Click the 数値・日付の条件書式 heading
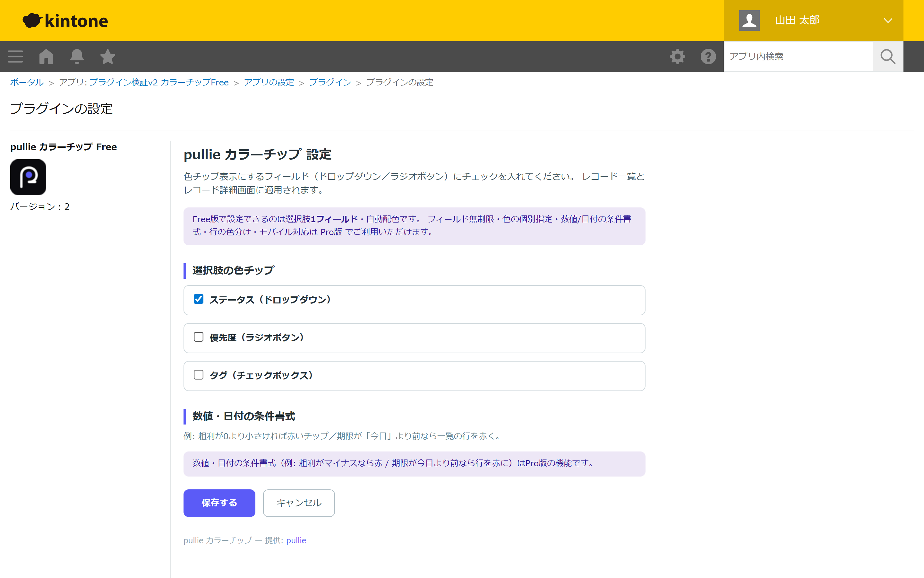Viewport: 924px width, 578px height. point(244,416)
